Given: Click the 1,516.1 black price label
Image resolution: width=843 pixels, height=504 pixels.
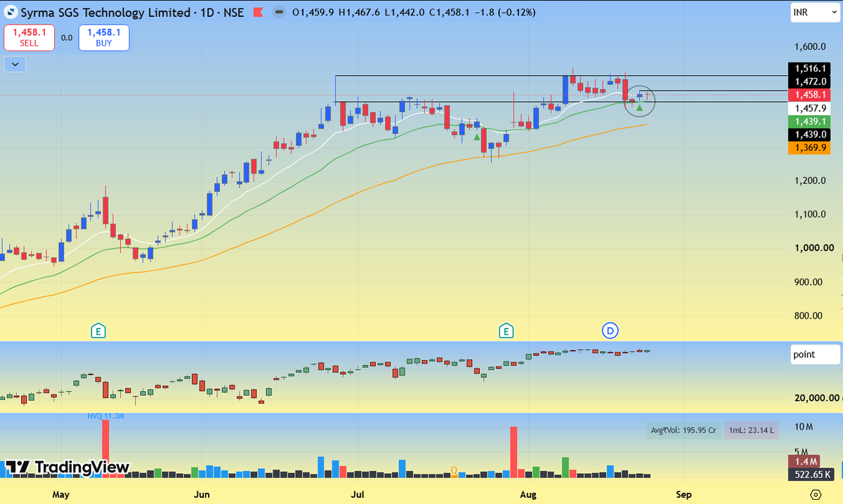Looking at the screenshot, I should tap(810, 69).
